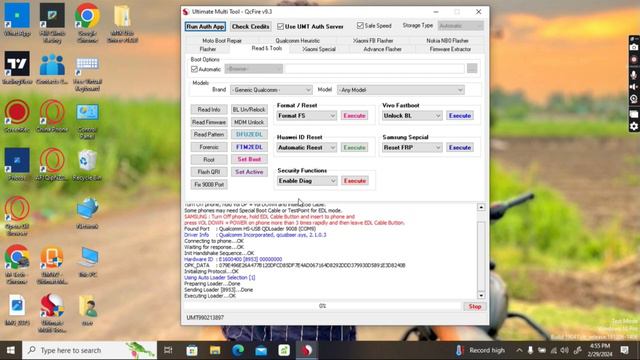Open the weather Record high widget
This screenshot has width=640, height=360.
point(480,350)
